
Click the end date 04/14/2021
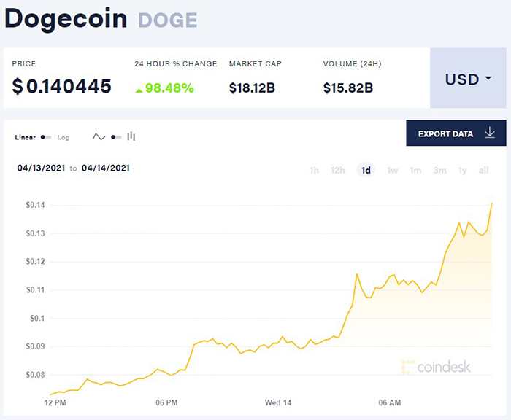click(x=106, y=168)
